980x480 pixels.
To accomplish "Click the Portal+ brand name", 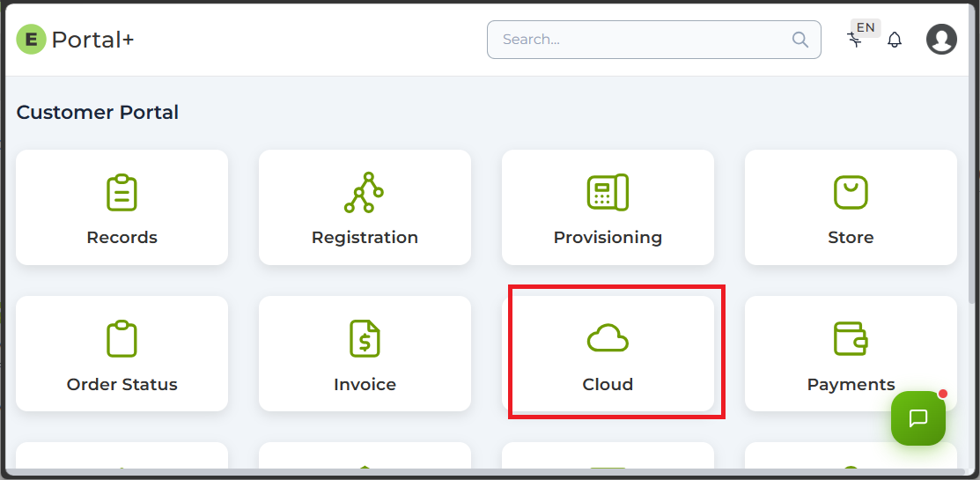I will point(92,40).
